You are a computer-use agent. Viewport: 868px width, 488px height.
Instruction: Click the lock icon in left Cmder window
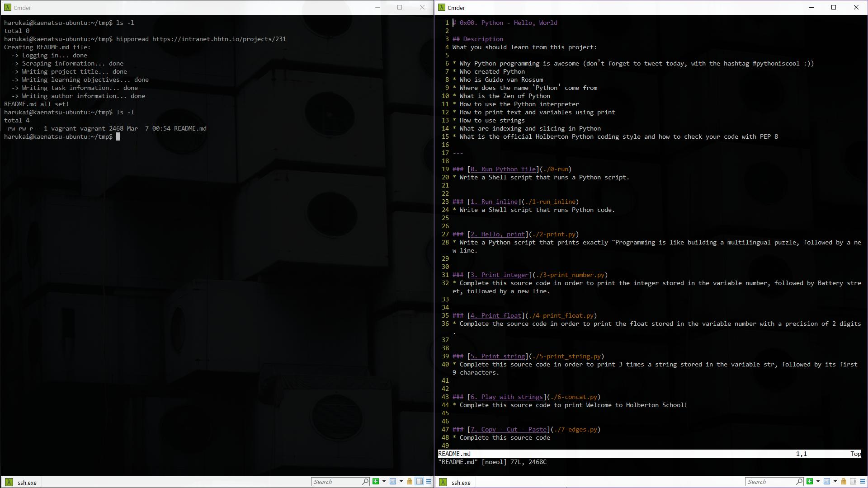point(410,481)
